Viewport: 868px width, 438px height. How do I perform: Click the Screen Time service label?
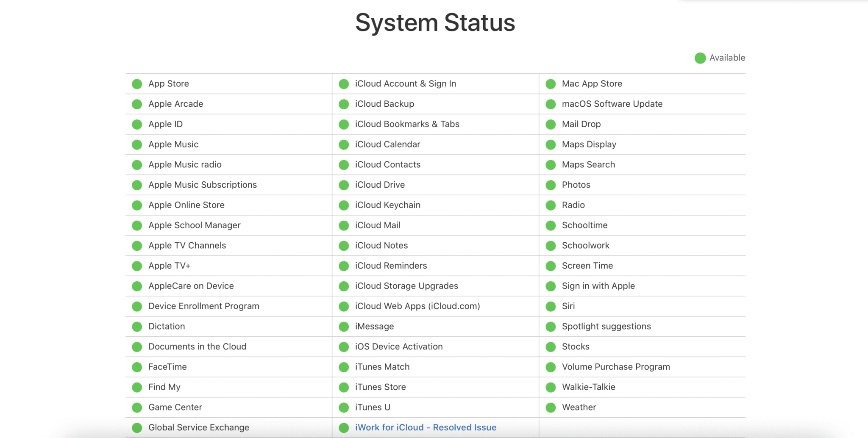point(587,266)
